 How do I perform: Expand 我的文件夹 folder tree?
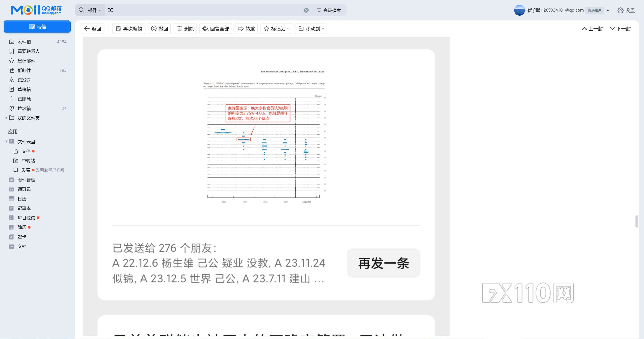(6, 118)
